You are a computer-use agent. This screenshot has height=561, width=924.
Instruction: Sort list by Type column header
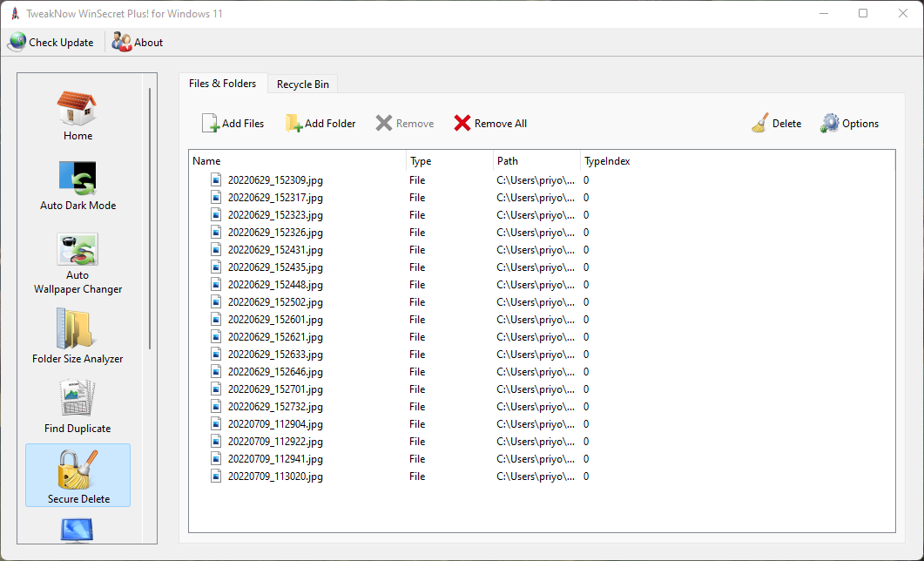point(449,161)
